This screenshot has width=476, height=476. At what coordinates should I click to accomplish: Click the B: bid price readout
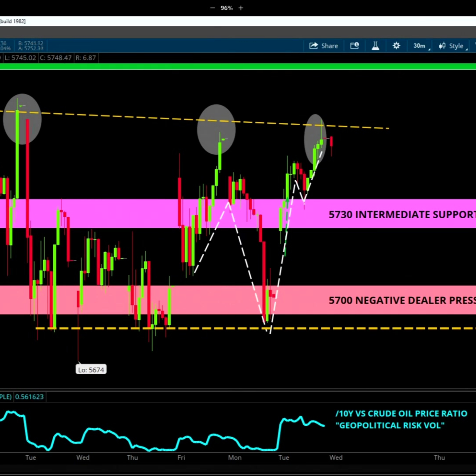[31, 43]
